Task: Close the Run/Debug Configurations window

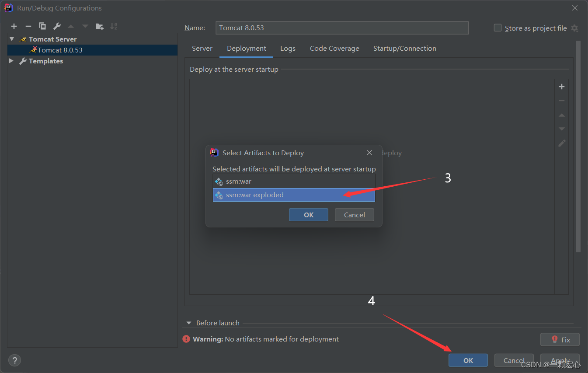Action: tap(575, 8)
